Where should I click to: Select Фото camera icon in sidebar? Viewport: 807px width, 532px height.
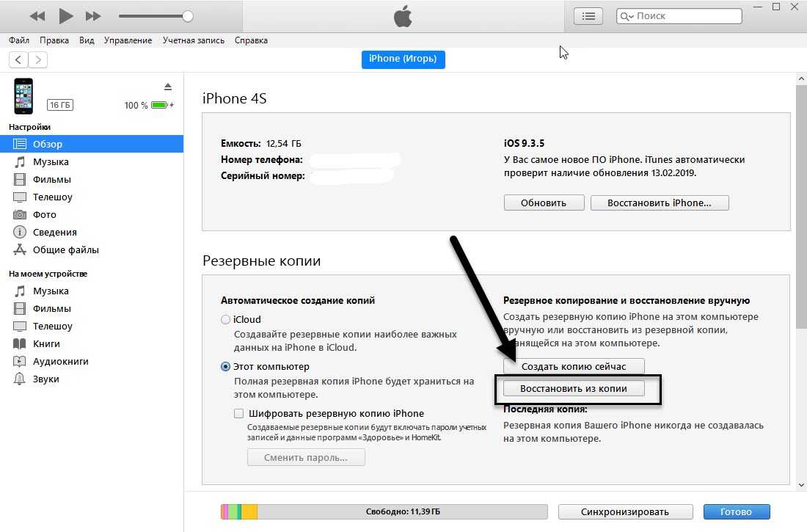pyautogui.click(x=20, y=214)
